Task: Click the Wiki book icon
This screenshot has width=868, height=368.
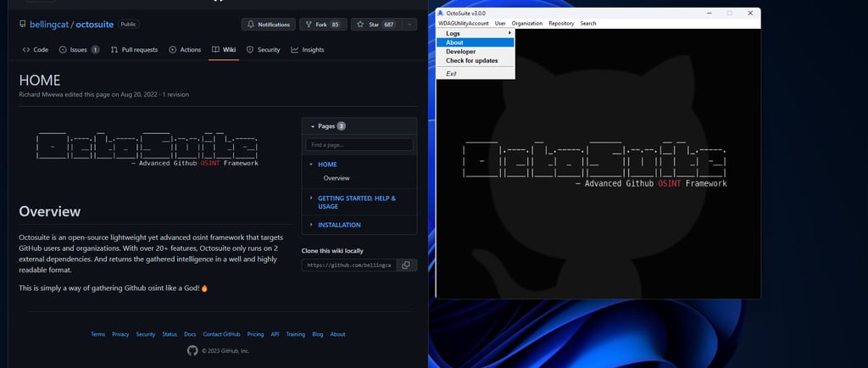Action: point(215,50)
